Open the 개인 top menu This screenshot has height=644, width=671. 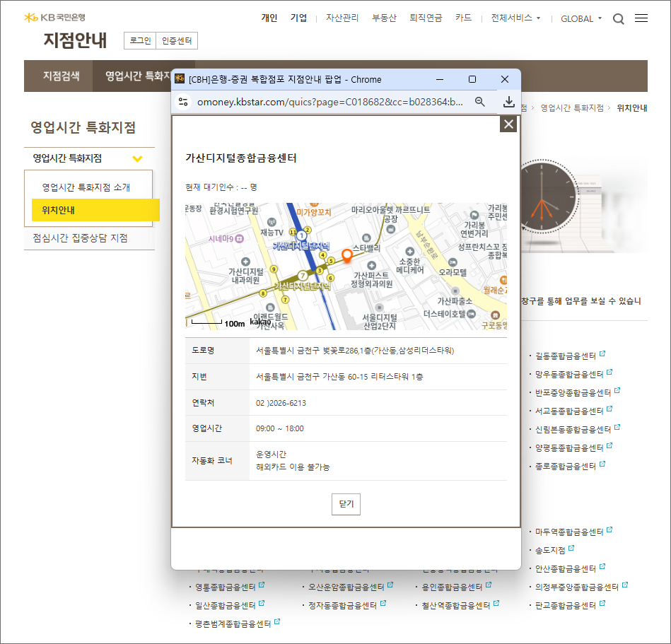point(269,18)
